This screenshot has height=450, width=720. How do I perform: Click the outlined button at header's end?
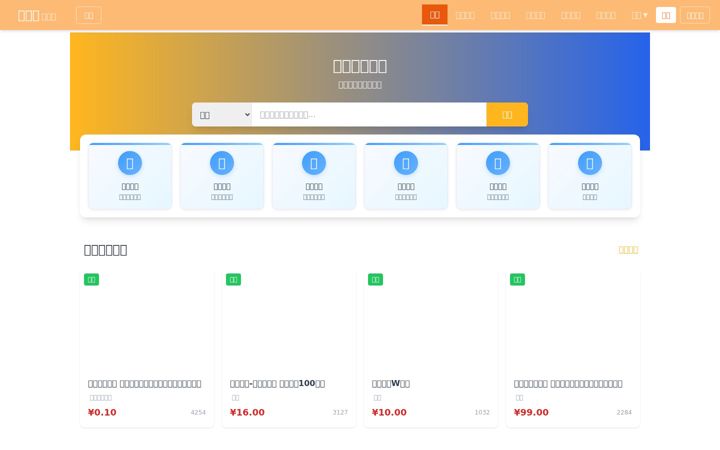(x=695, y=16)
